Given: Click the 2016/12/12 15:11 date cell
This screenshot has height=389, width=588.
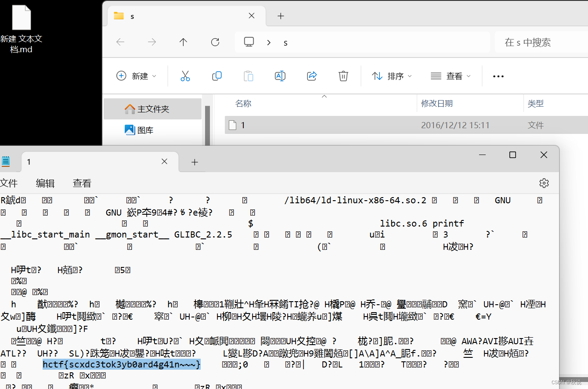Looking at the screenshot, I should click(455, 125).
